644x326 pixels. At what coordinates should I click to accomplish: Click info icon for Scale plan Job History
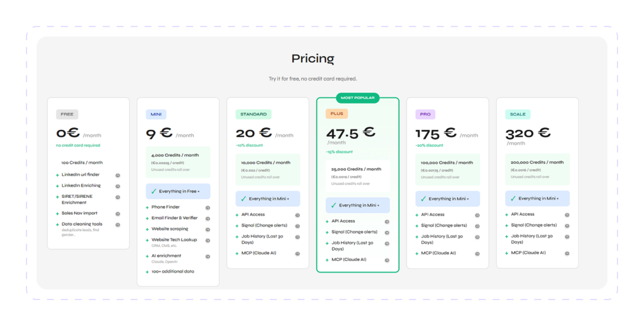coord(567,237)
